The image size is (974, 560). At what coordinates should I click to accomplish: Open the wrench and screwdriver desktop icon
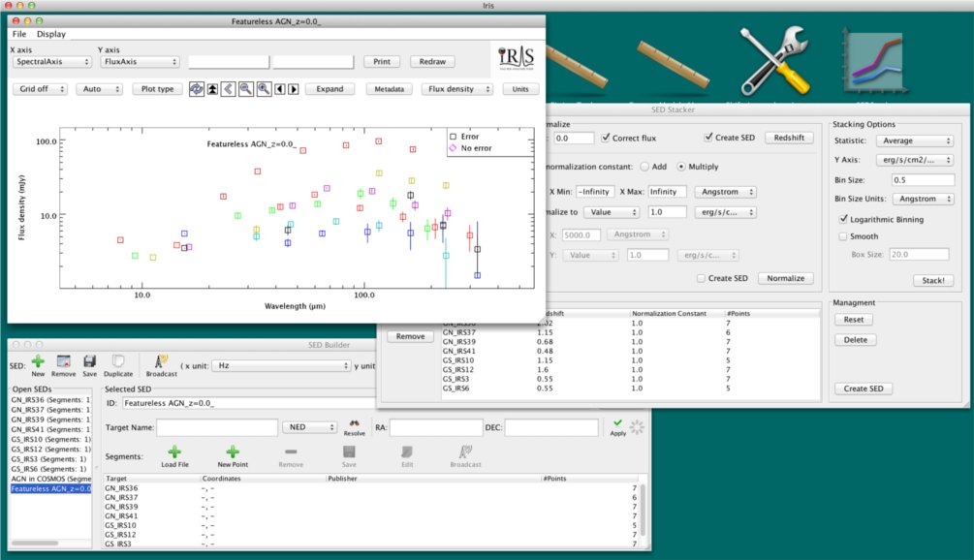[x=774, y=60]
